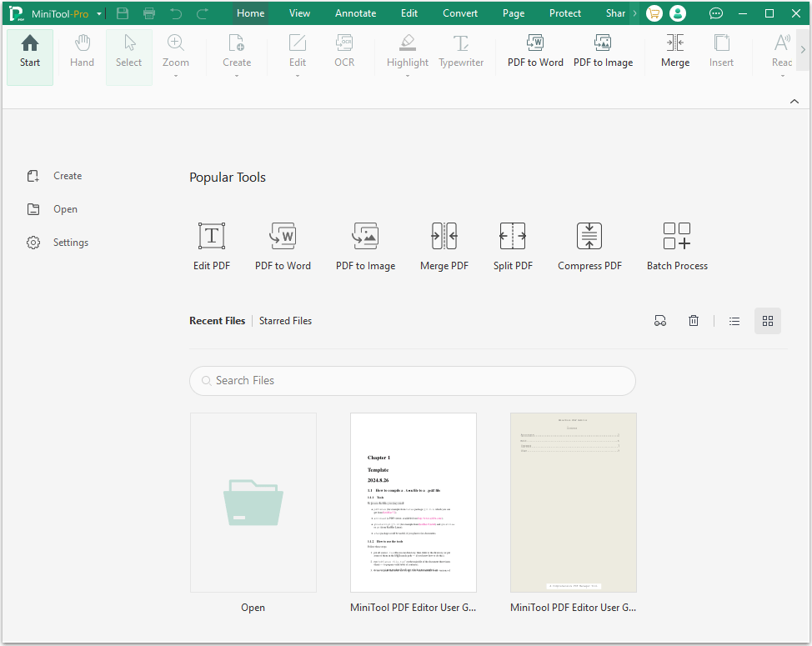The height and width of the screenshot is (646, 812).
Task: Open Settings from the left sidebar
Action: pos(58,243)
